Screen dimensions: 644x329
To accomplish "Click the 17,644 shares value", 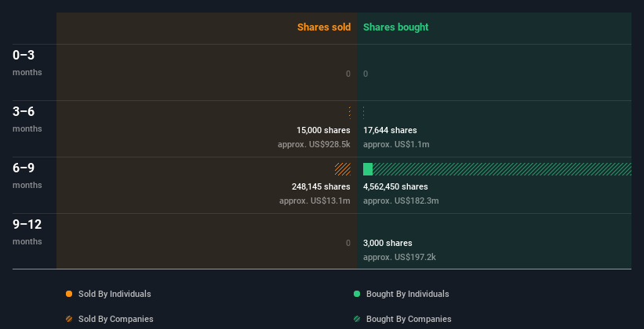I will (390, 130).
